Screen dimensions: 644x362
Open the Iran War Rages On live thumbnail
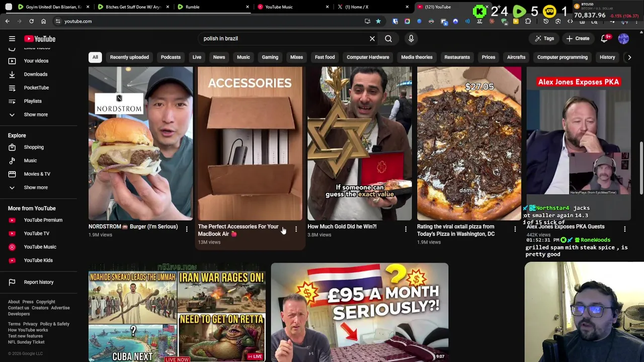[177, 312]
